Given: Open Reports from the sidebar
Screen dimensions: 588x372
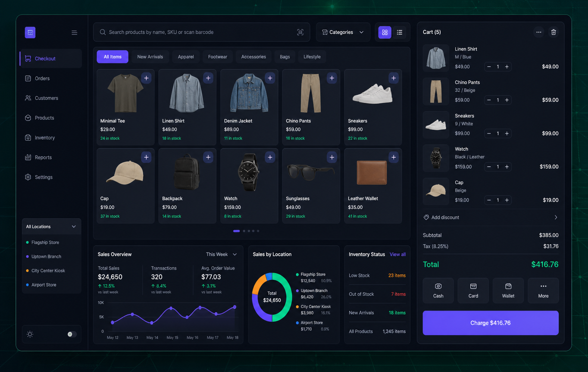Looking at the screenshot, I should click(x=51, y=157).
